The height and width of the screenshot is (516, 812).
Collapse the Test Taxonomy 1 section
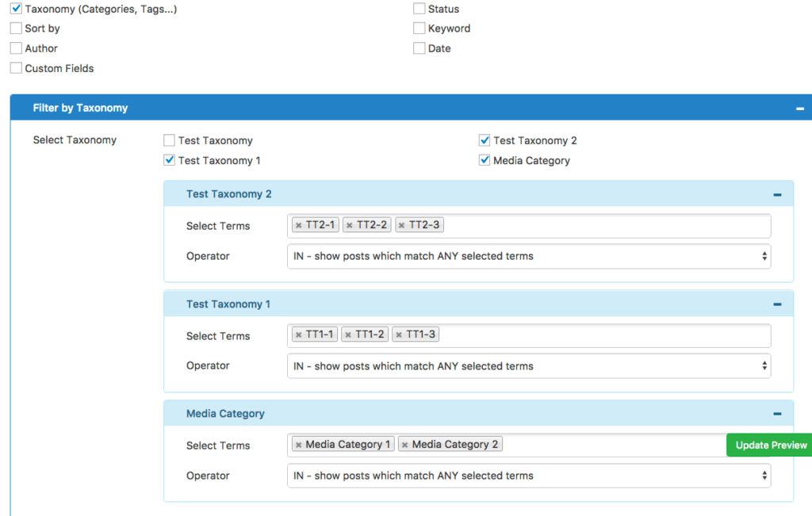coord(777,304)
